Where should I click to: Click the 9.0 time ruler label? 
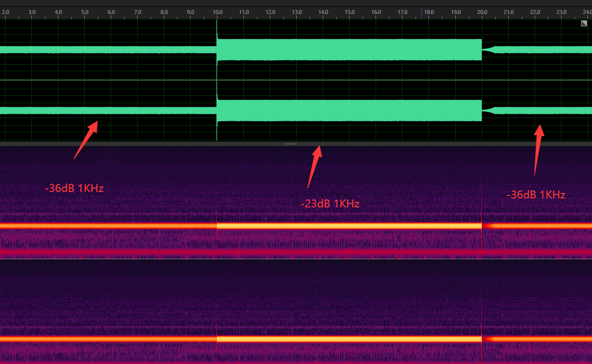(191, 12)
